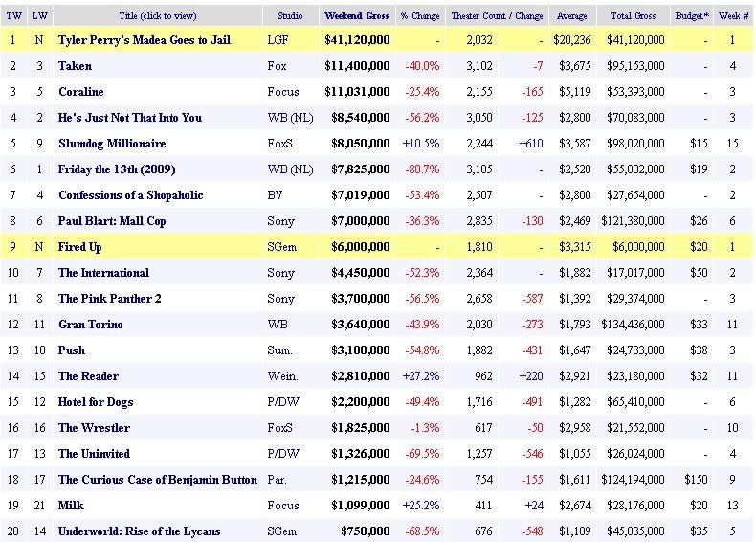Open the FoxS studio link for Slumdog Millionaire
Screen dimensions: 756x542
coord(278,144)
